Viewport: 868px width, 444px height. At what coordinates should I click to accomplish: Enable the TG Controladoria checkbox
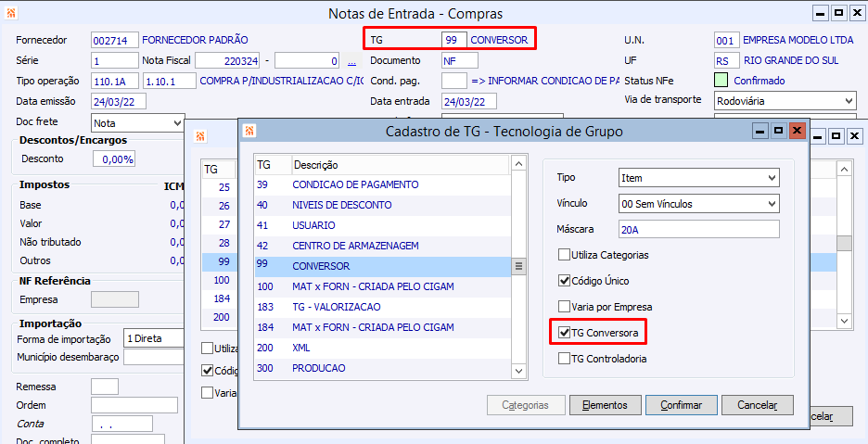(x=564, y=359)
